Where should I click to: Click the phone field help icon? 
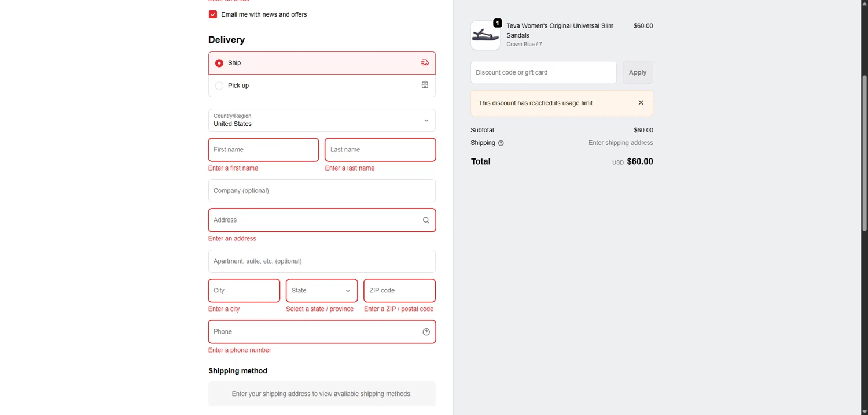pyautogui.click(x=426, y=332)
